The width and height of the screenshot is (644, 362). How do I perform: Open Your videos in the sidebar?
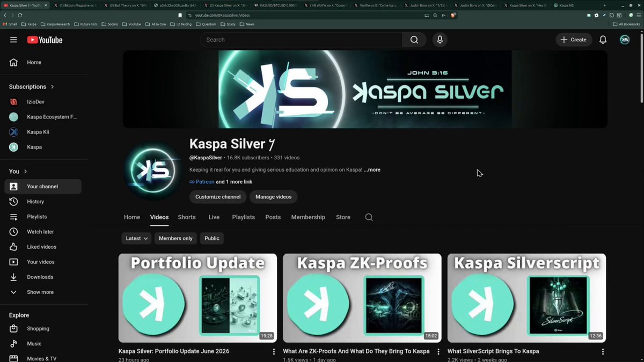(x=43, y=262)
